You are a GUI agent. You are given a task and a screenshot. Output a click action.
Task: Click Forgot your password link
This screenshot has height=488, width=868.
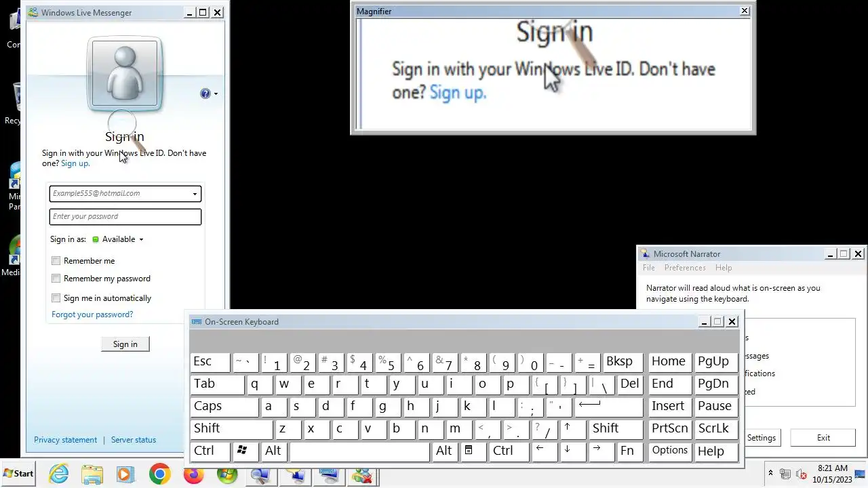click(x=92, y=314)
